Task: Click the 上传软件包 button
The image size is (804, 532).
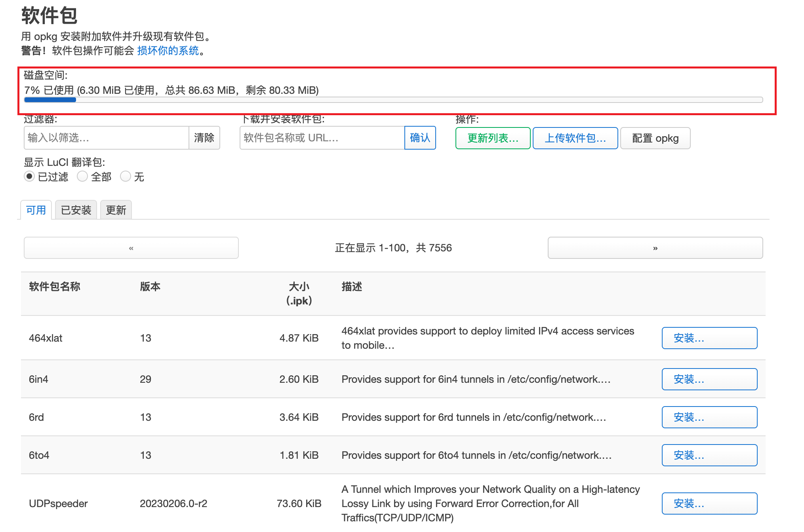Action: 575,138
